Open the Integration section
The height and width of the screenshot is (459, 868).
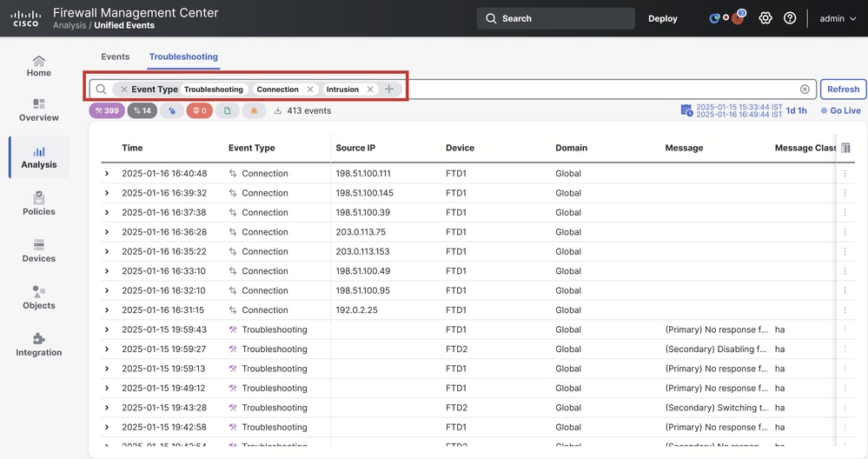pos(39,345)
